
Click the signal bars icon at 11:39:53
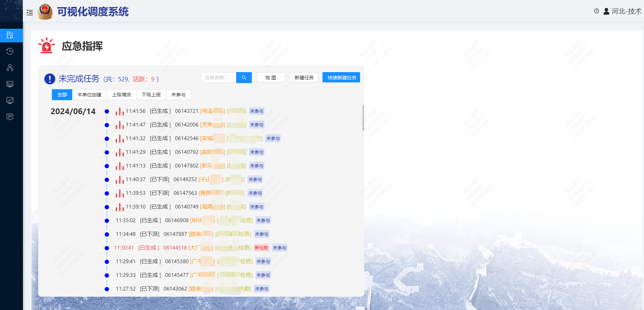pos(119,193)
